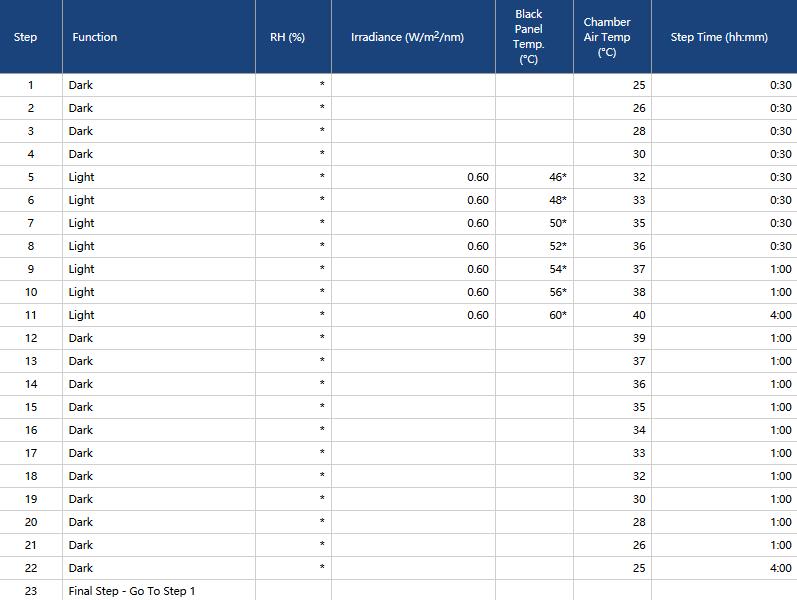Click the step number 16 cell
This screenshot has height=600, width=797.
pyautogui.click(x=31, y=430)
